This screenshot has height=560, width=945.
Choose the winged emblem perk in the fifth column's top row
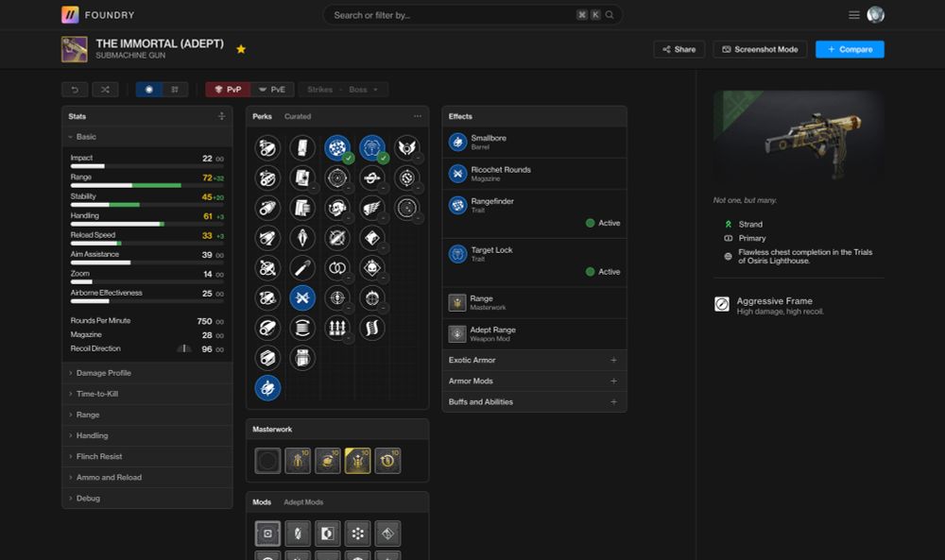(x=407, y=147)
